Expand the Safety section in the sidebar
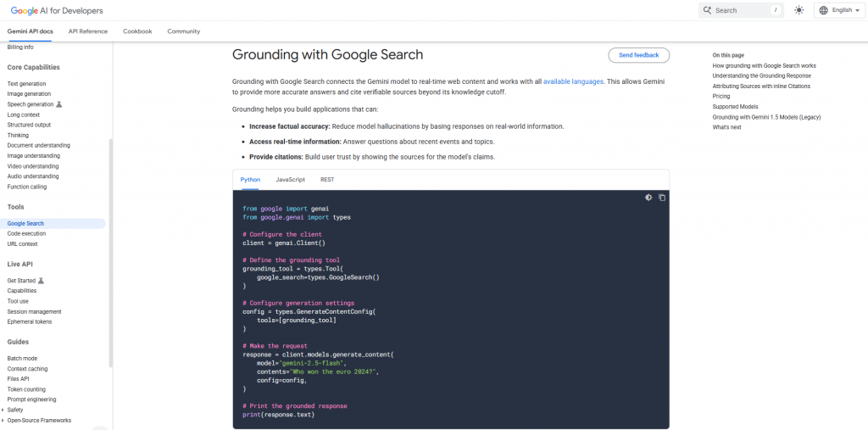 (3, 410)
